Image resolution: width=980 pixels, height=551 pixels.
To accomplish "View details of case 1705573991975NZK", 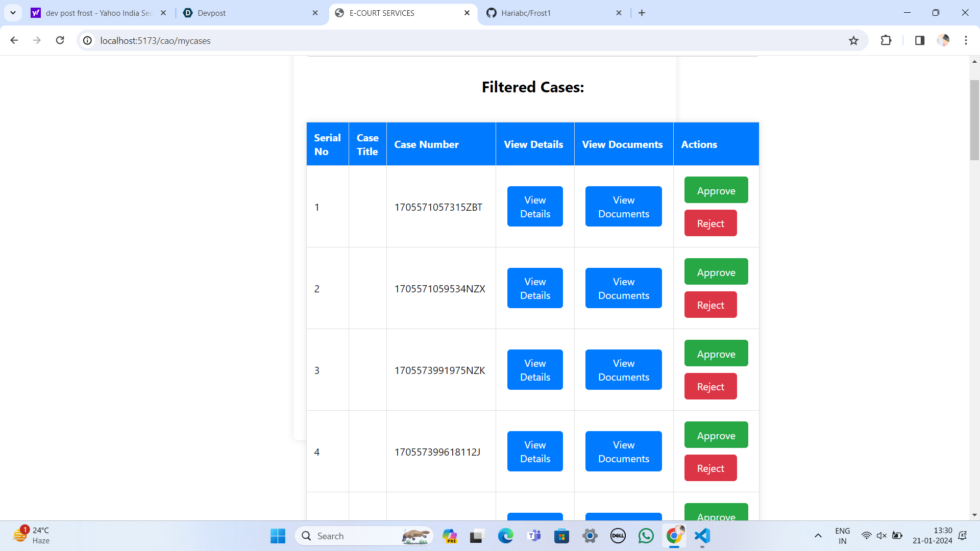I will [534, 370].
